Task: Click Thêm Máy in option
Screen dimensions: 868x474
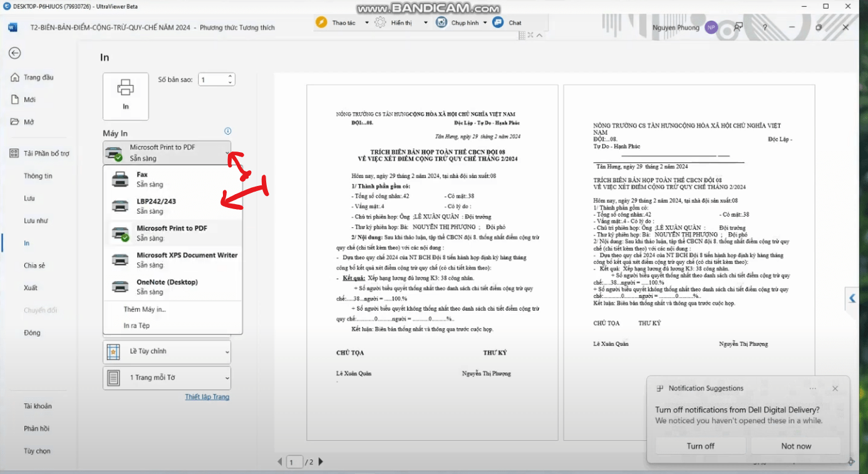Action: click(x=145, y=309)
